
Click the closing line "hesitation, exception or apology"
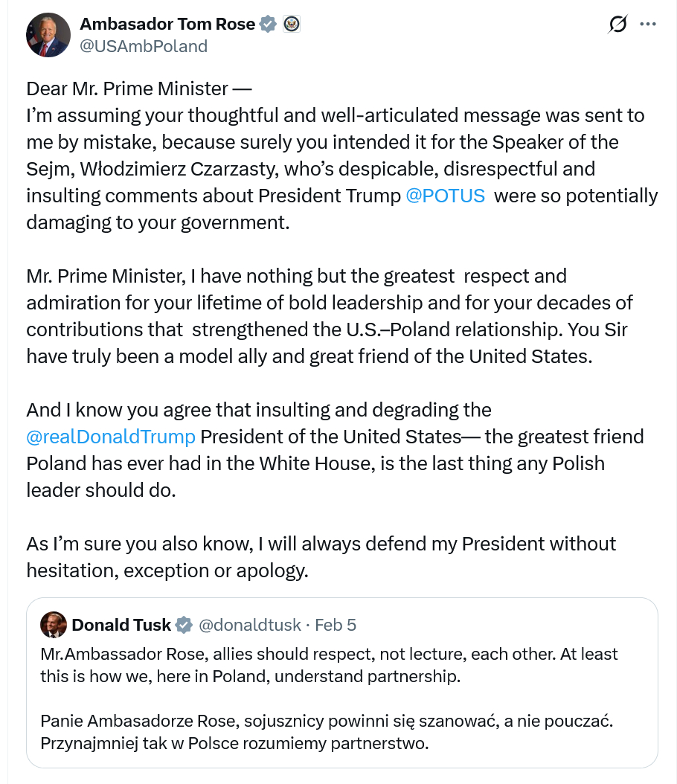click(x=167, y=571)
